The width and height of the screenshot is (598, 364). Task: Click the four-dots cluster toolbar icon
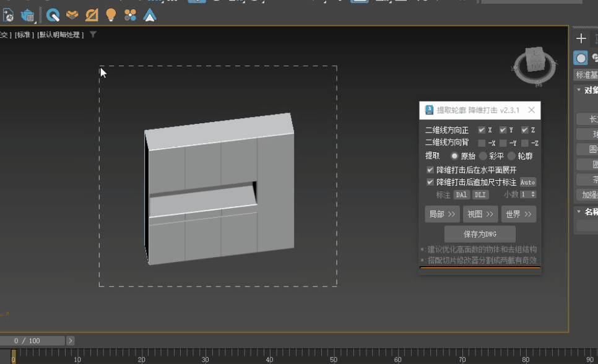tap(130, 15)
